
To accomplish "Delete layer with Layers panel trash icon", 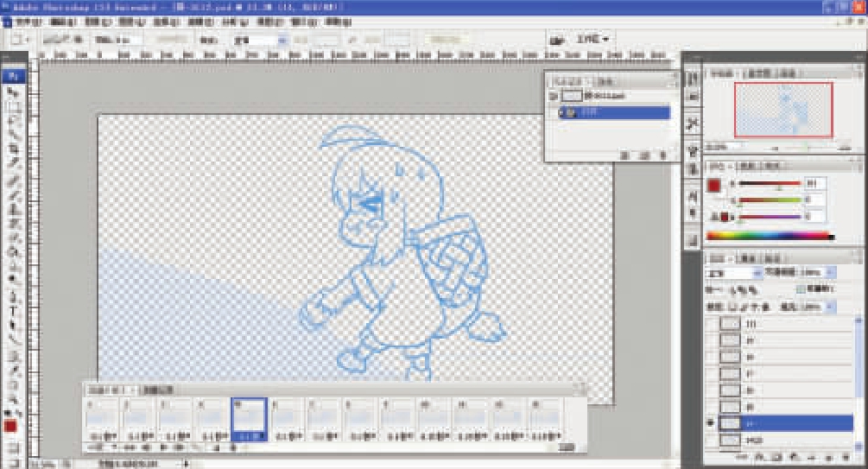I will (x=846, y=458).
